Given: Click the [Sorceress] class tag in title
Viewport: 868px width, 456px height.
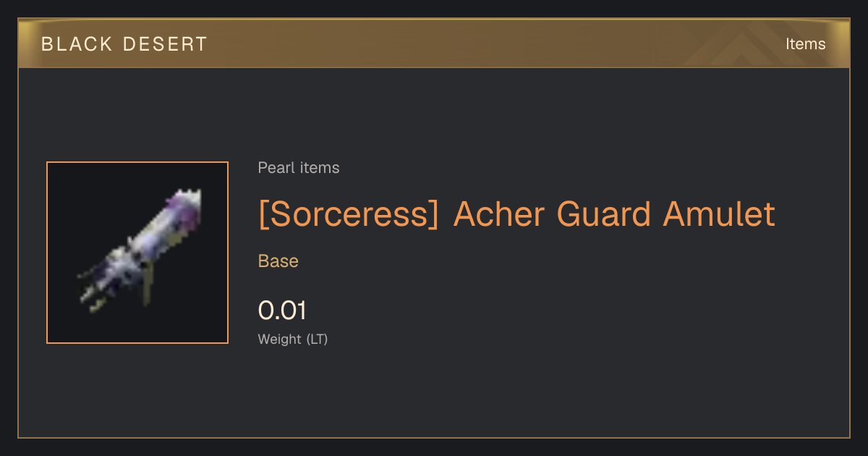Looking at the screenshot, I should click(x=349, y=214).
